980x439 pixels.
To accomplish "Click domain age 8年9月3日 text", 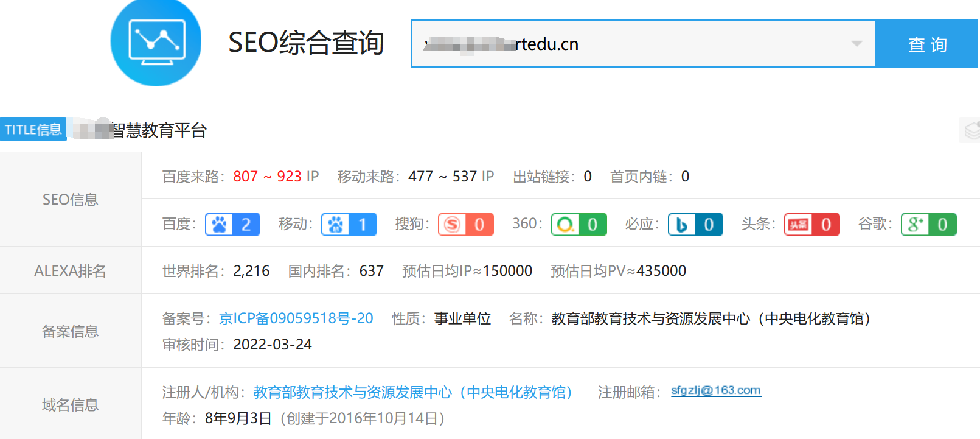I will (238, 418).
